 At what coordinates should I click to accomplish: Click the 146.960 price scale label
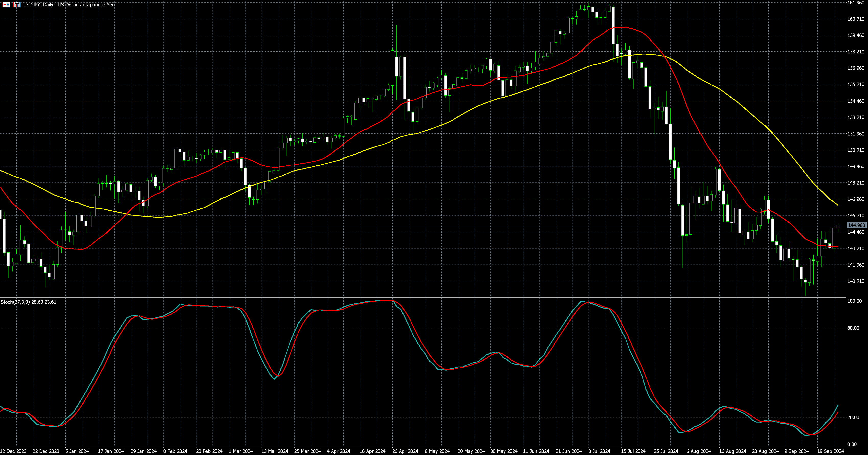(x=856, y=199)
